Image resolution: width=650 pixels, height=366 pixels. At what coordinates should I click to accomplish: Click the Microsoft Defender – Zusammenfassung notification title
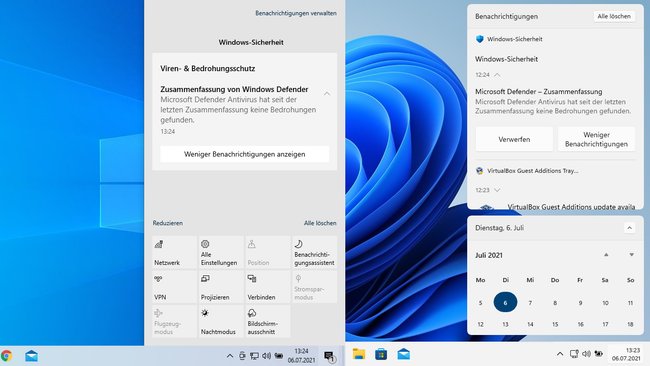[x=538, y=92]
